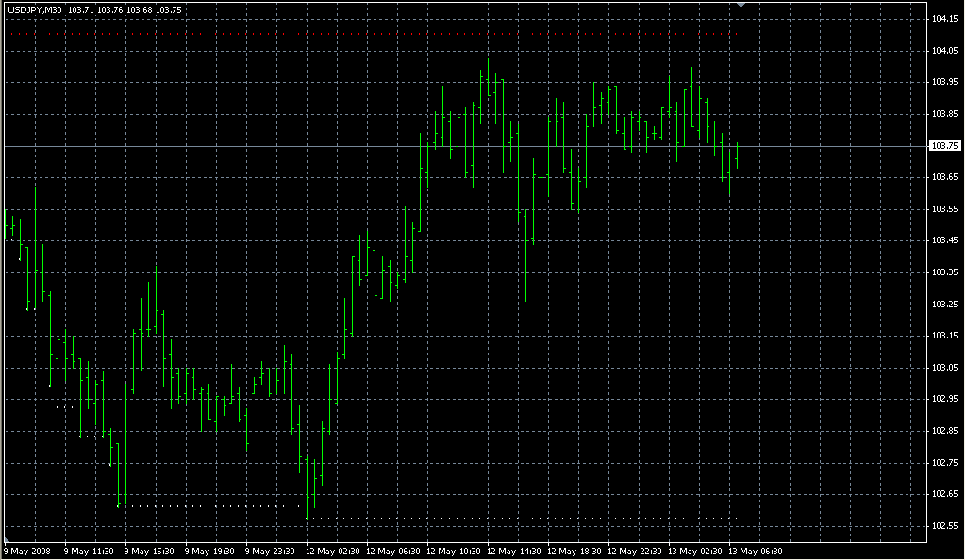Click the 13 May 02:30 time label
This screenshot has height=560, width=966.
click(x=694, y=551)
